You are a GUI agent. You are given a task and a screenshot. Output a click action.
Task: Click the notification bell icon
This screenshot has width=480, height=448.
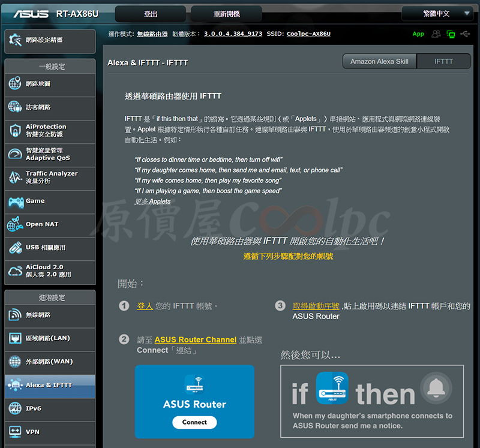436,387
